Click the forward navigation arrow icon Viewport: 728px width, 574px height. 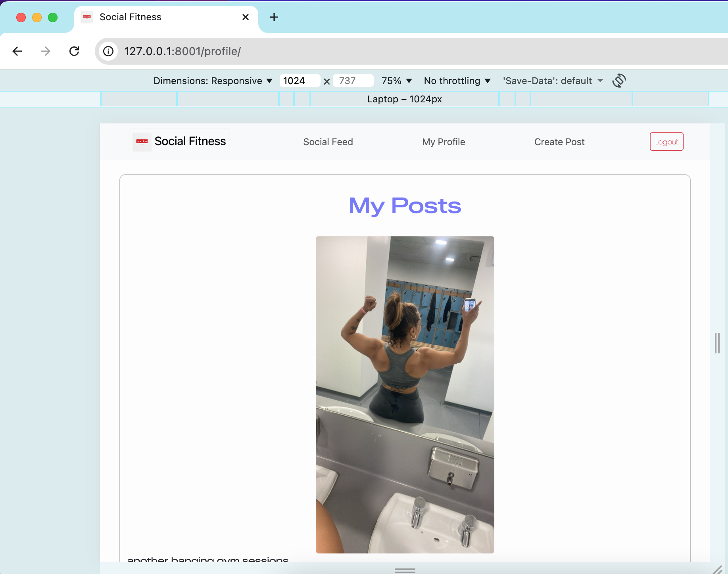45,51
